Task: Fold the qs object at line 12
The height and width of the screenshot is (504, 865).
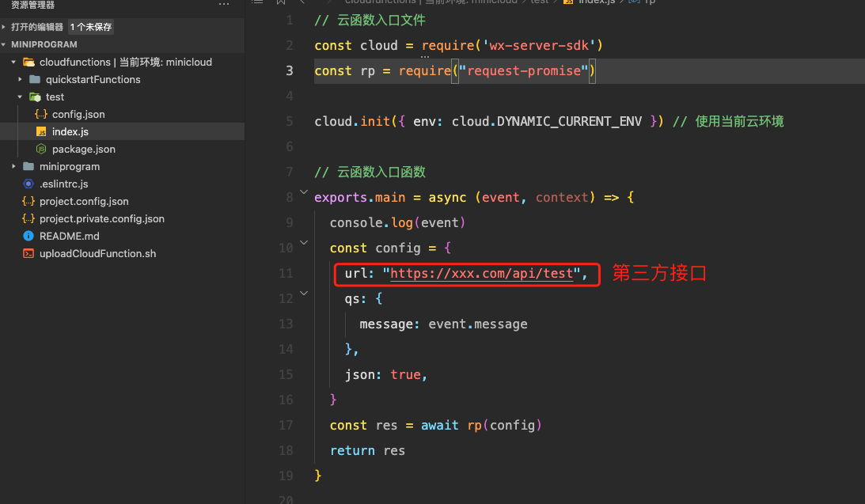Action: [x=304, y=294]
